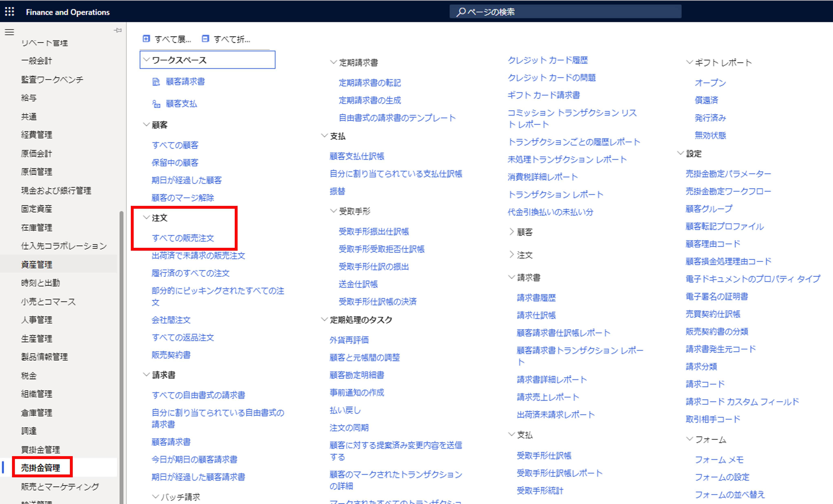Collapse the 請求書 section in first column
This screenshot has width=833, height=504.
click(146, 375)
